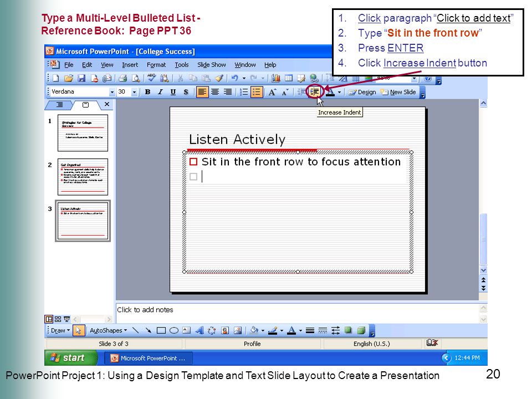Open the font size 30 dropdown
532x399 pixels.
pos(134,92)
